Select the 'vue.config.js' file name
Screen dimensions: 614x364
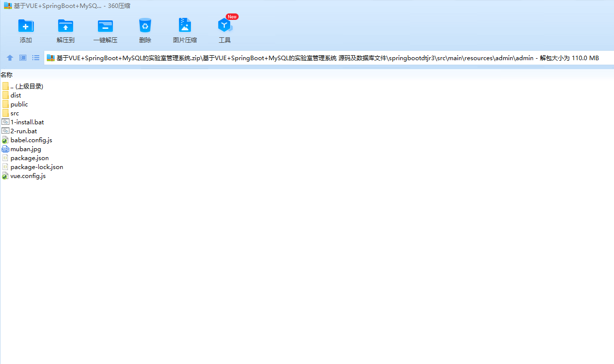[28, 176]
